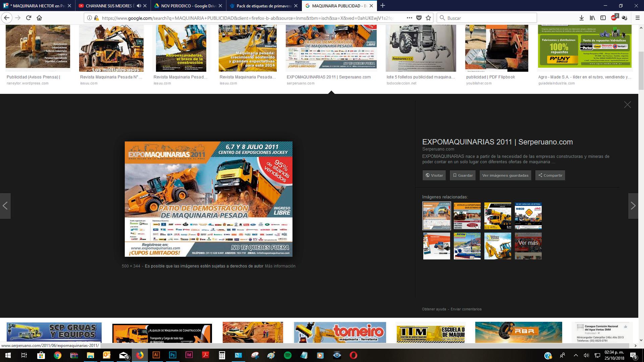Screen dimensions: 644x362
Task: Show next image with right arrow
Action: tap(633, 206)
